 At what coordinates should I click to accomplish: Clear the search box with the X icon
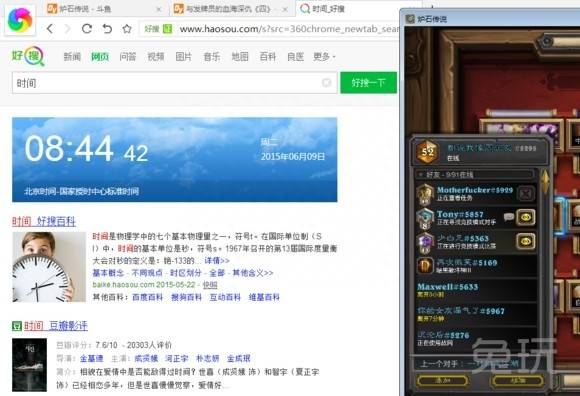tap(326, 83)
